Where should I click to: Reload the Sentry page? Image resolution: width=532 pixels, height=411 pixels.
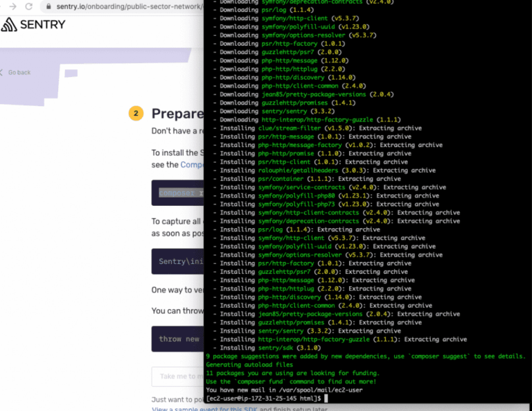click(x=29, y=6)
